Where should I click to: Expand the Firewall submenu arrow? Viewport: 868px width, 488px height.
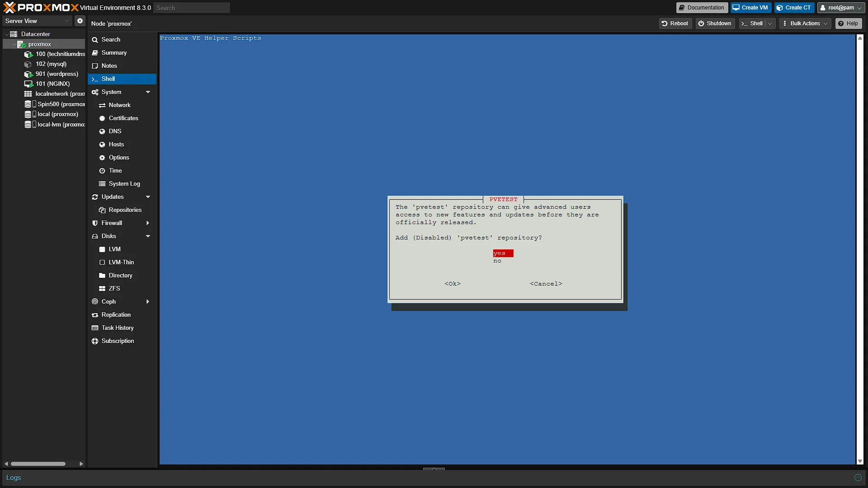click(148, 223)
